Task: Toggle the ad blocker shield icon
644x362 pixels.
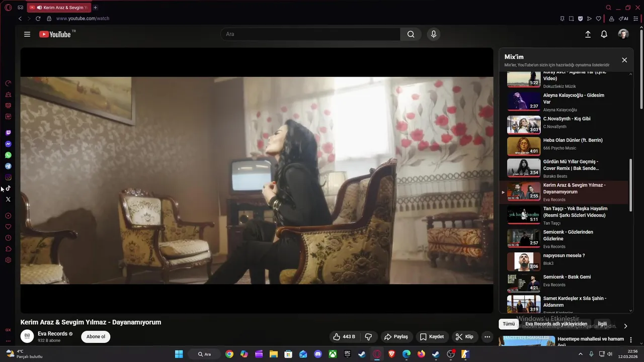Action: pyautogui.click(x=580, y=19)
